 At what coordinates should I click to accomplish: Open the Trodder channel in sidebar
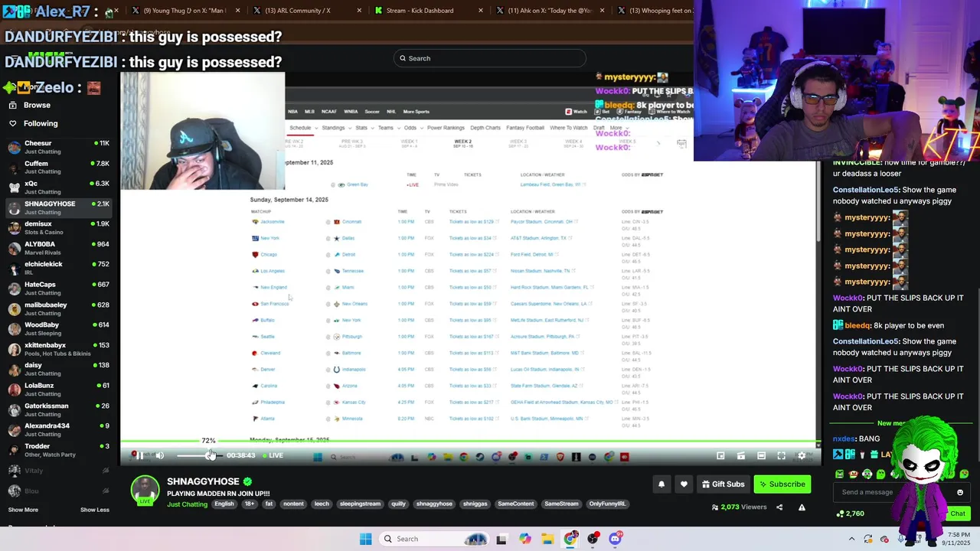60,450
